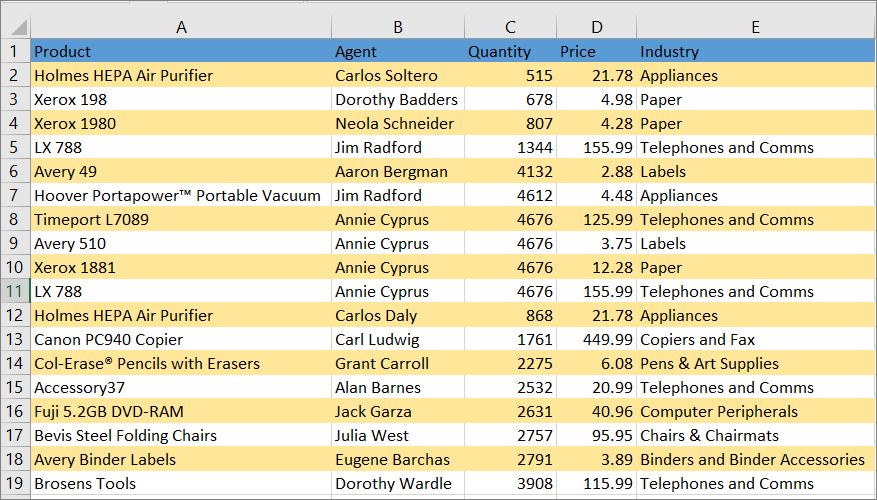Select price 40.96 cell
Viewport: 877px width, 500px height.
(x=596, y=412)
